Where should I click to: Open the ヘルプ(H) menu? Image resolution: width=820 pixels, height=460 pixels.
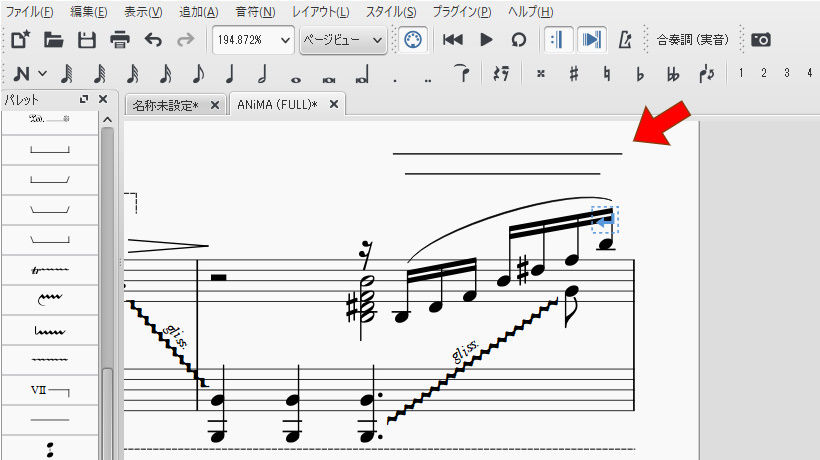(x=530, y=12)
